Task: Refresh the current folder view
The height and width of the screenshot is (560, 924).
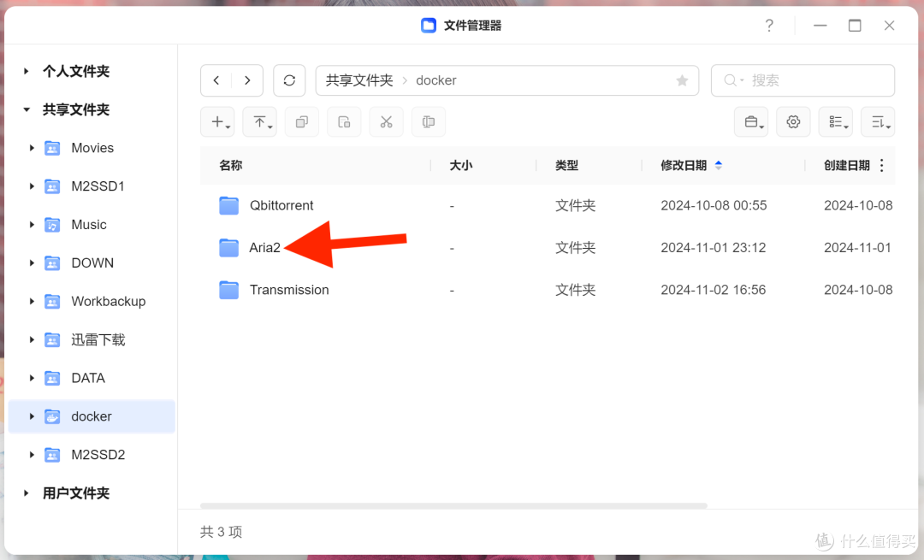Action: [x=289, y=80]
